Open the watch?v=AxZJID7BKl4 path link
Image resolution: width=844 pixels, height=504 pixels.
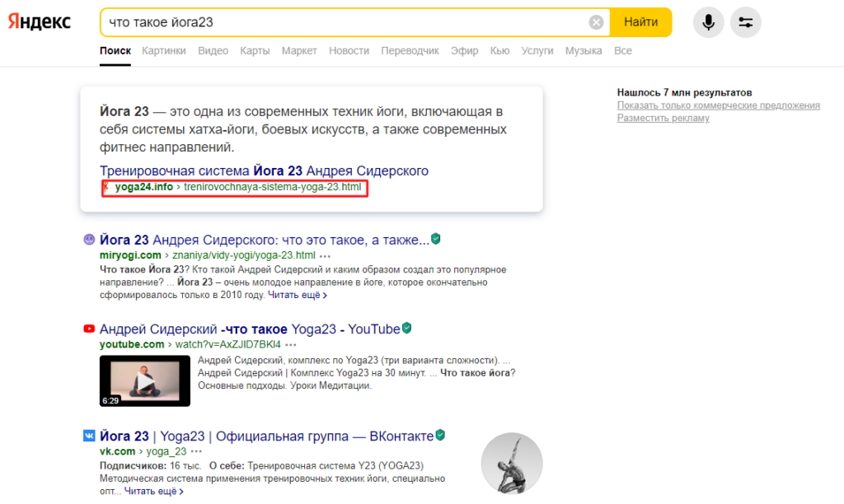[x=227, y=344]
